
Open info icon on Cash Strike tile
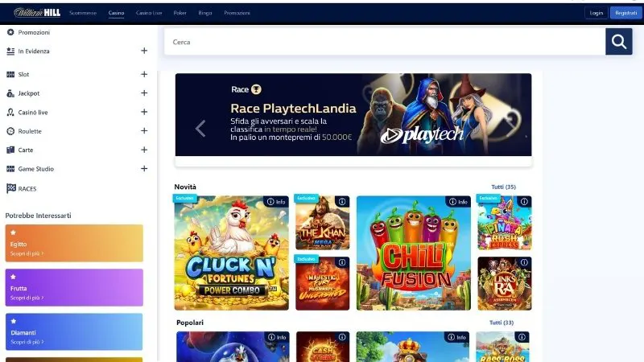click(x=341, y=337)
